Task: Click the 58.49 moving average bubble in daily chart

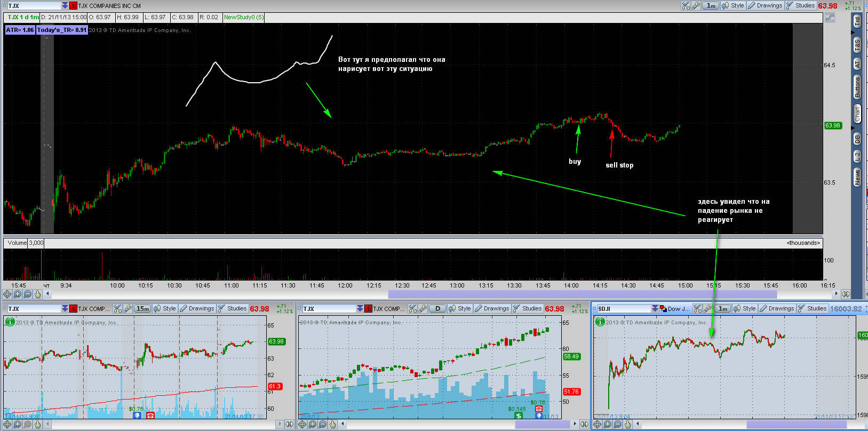Action: 571,356
